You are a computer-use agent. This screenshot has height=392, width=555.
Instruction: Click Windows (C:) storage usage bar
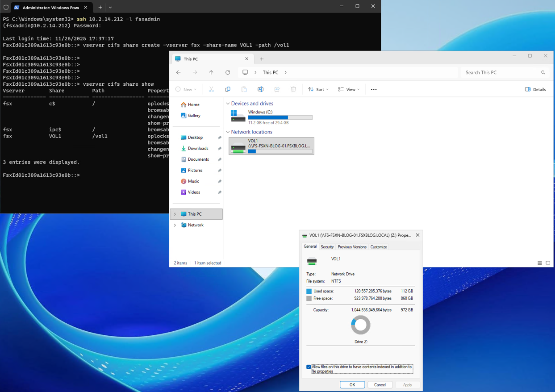pyautogui.click(x=280, y=117)
